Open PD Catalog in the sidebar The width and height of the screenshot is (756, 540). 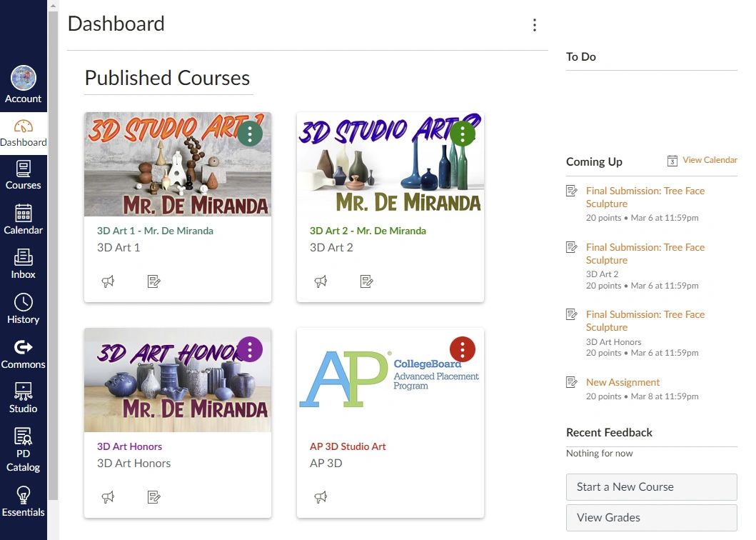point(23,450)
